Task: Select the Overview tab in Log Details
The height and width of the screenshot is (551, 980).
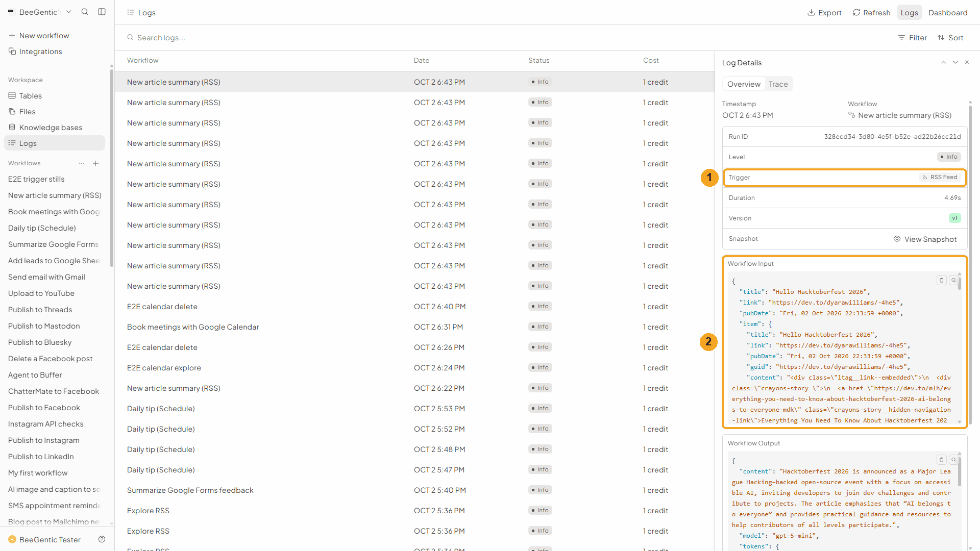Action: pos(744,84)
